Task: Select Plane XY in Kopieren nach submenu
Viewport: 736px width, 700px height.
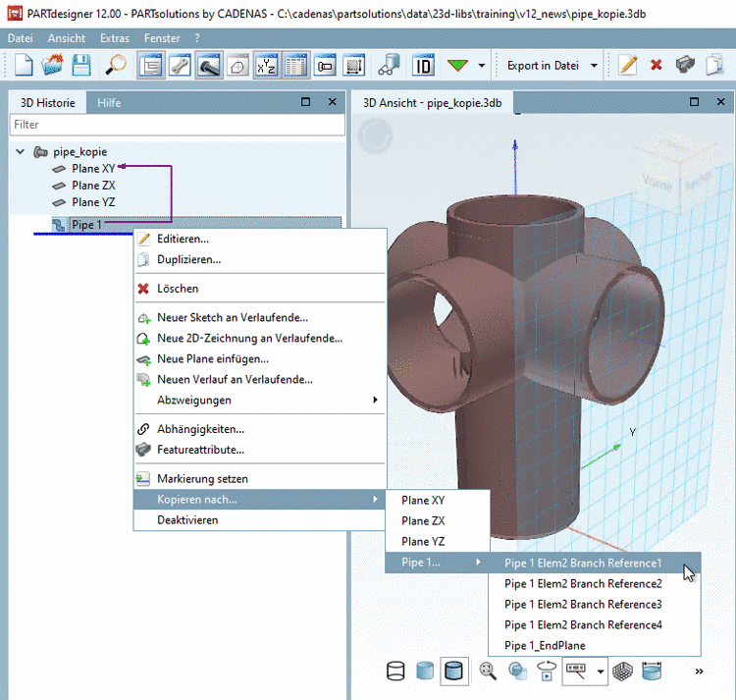Action: pyautogui.click(x=438, y=501)
